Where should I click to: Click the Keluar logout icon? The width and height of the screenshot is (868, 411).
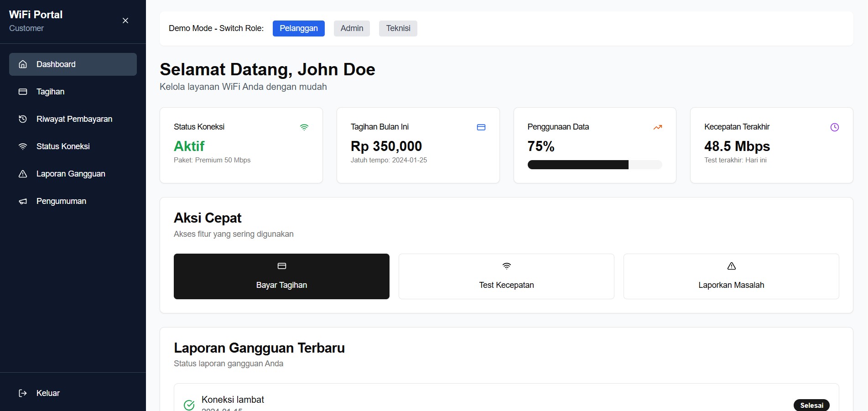tap(23, 393)
